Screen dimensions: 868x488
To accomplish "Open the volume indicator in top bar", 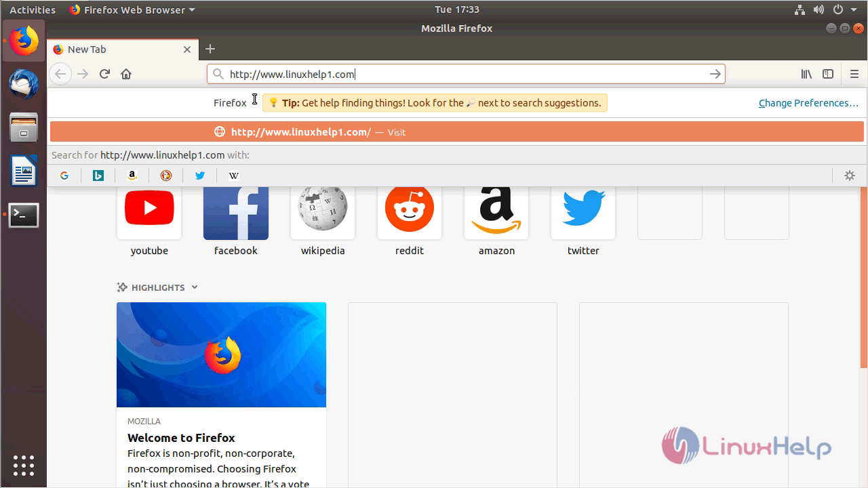I will (x=818, y=9).
